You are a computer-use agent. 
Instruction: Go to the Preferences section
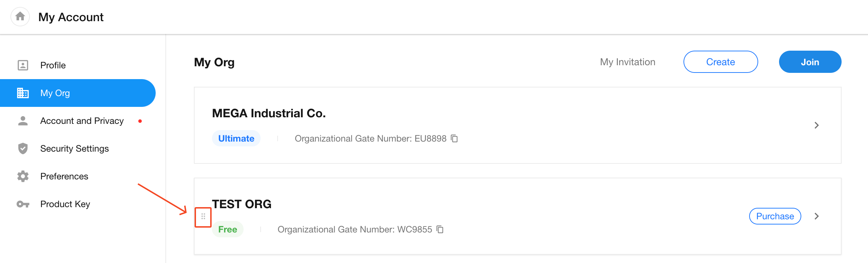click(64, 176)
